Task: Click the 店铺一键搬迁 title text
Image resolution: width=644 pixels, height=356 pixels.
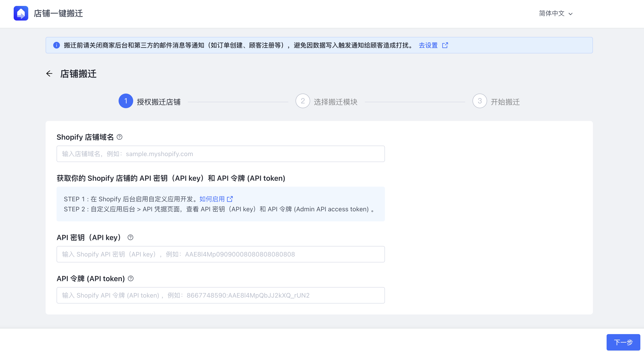Action: click(x=58, y=13)
